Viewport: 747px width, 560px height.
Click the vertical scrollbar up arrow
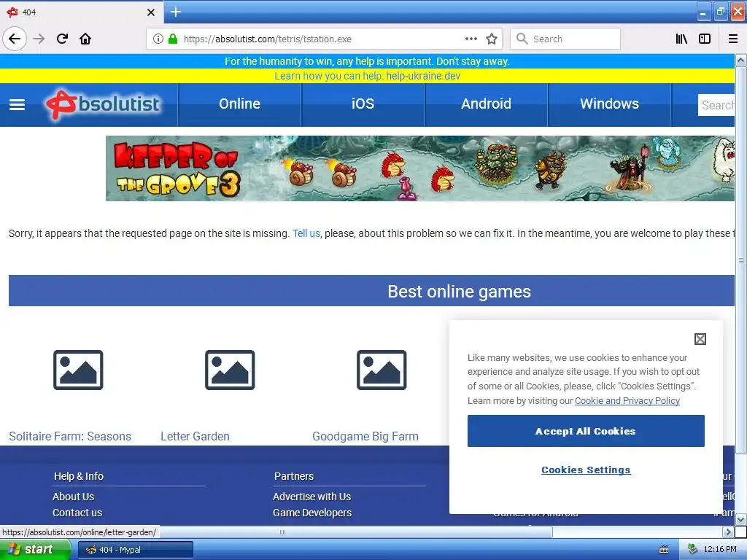[740, 60]
